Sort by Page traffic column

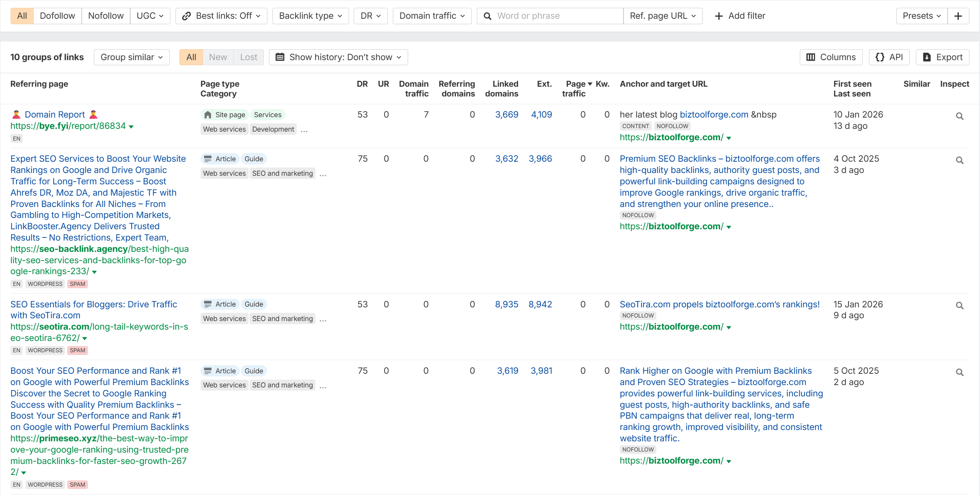575,88
